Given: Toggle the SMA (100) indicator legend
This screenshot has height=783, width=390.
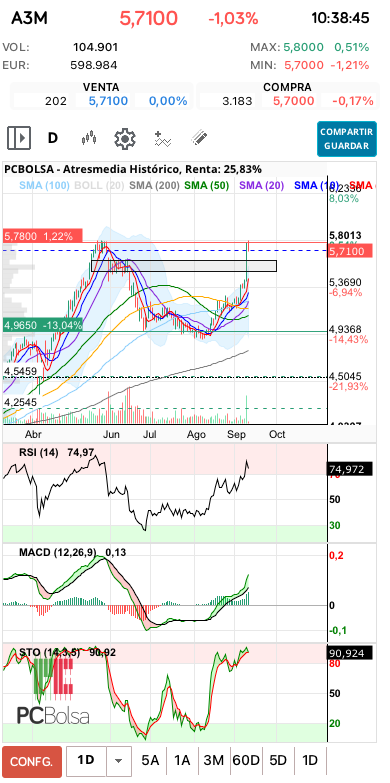Looking at the screenshot, I should (44, 186).
